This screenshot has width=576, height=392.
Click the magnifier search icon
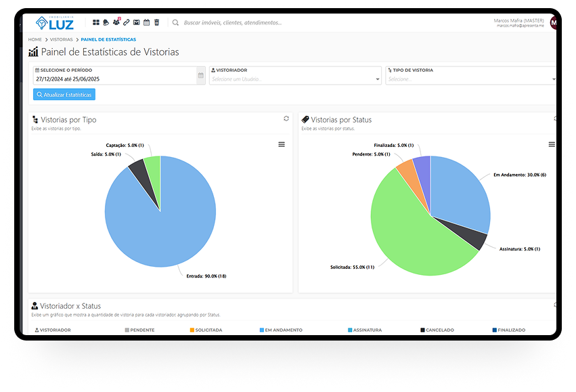[x=175, y=23]
